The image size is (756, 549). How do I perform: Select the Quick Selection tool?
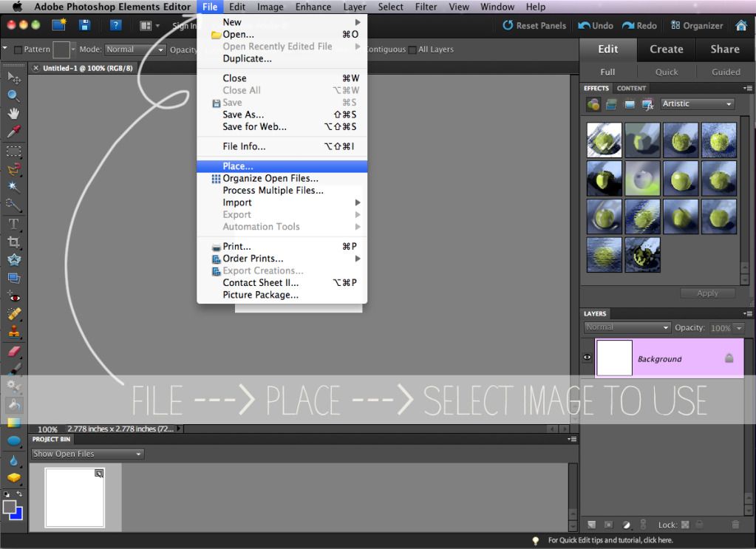click(13, 205)
